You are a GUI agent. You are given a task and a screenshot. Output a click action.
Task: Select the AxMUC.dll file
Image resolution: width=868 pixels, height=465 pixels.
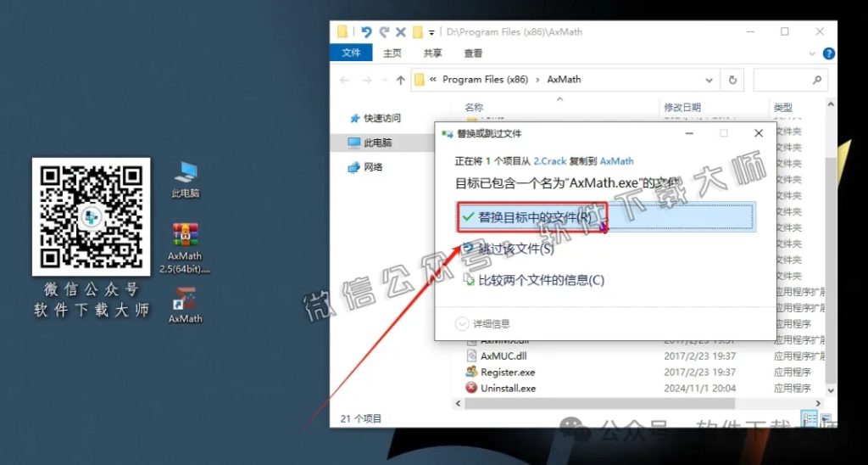click(504, 356)
